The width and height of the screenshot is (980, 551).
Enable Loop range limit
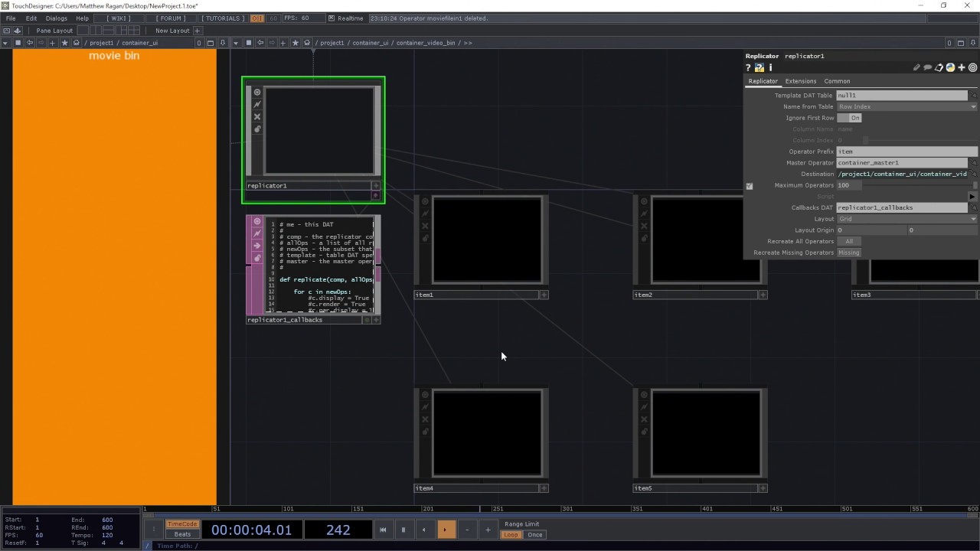click(x=511, y=535)
